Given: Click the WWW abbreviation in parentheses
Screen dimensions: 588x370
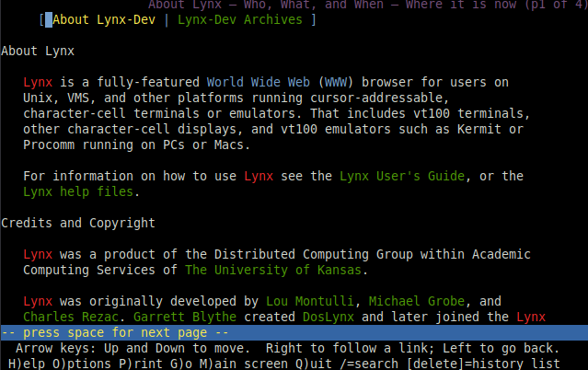Looking at the screenshot, I should [336, 83].
